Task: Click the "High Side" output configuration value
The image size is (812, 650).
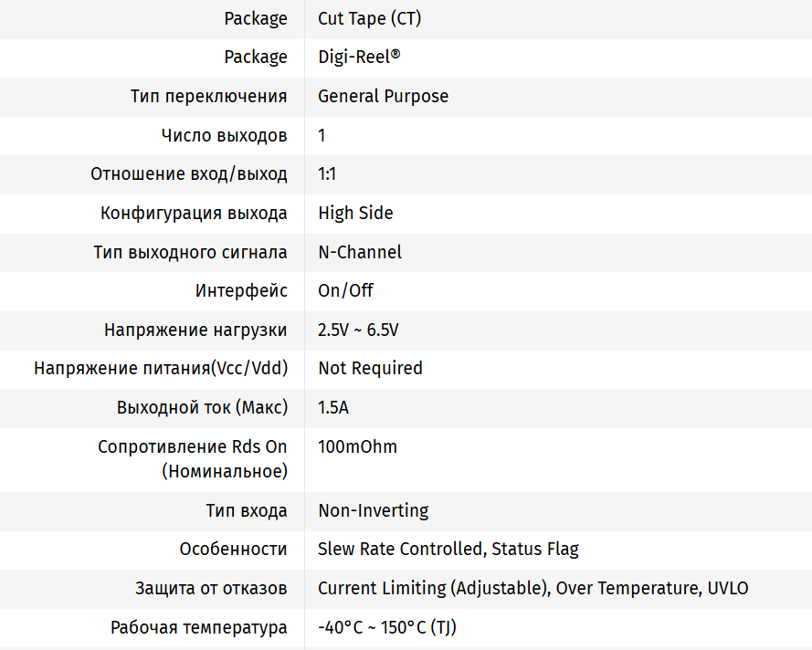Action: (x=355, y=214)
